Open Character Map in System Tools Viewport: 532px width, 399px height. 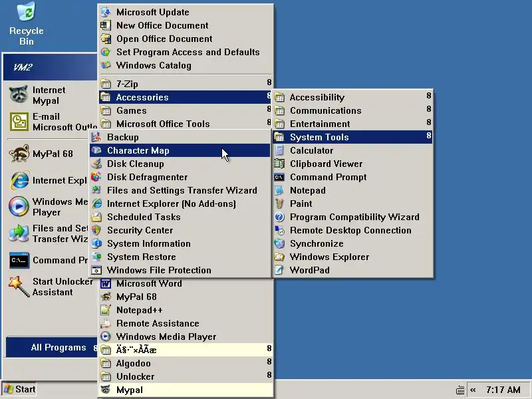pyautogui.click(x=180, y=150)
